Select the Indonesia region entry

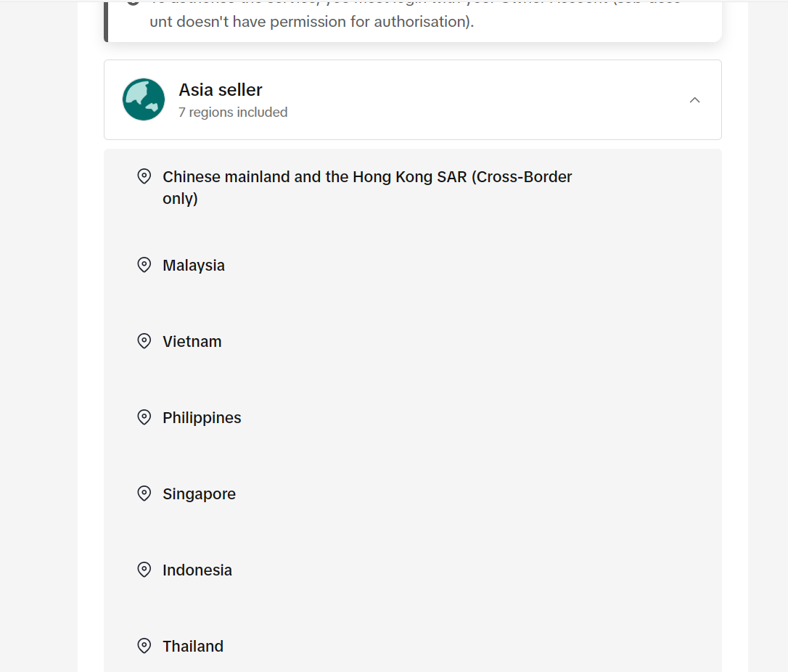(x=197, y=570)
